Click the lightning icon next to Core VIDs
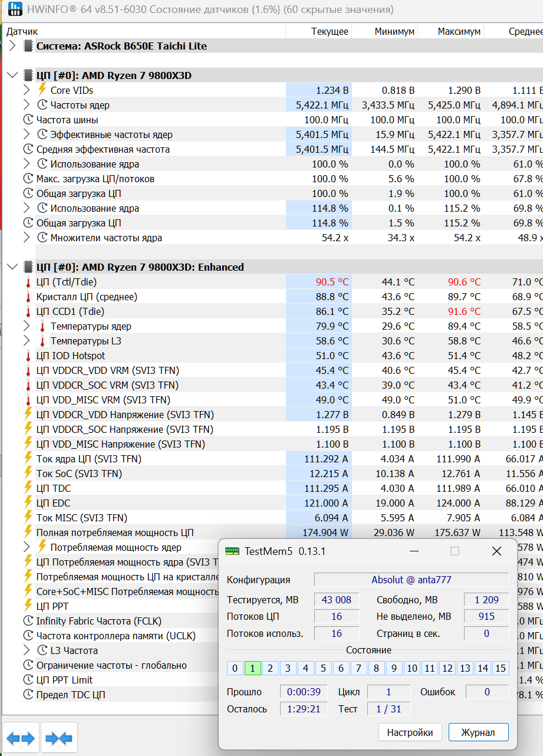This screenshot has width=543, height=756. pyautogui.click(x=42, y=90)
